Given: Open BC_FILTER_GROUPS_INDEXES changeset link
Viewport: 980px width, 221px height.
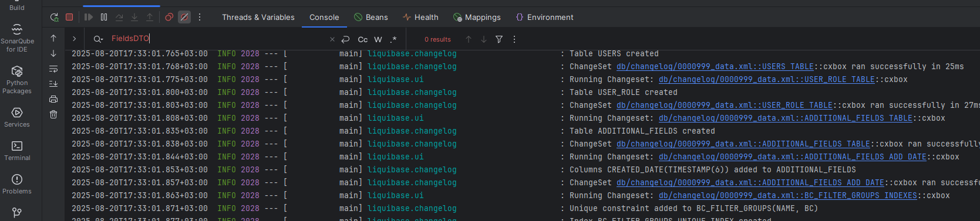Looking at the screenshot, I should tap(788, 195).
